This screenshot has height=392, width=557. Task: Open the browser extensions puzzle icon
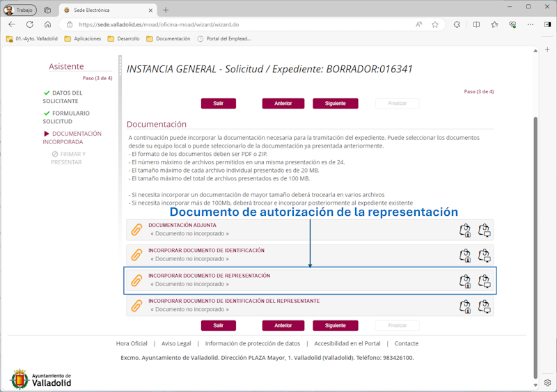(457, 24)
